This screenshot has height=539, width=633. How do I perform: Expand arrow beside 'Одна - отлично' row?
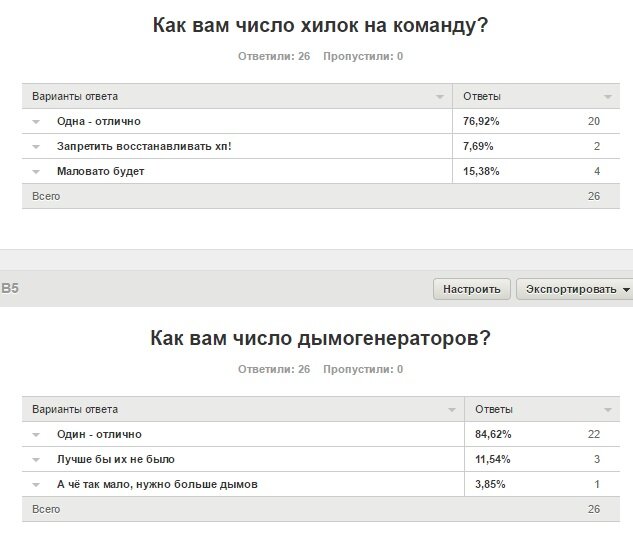click(36, 121)
